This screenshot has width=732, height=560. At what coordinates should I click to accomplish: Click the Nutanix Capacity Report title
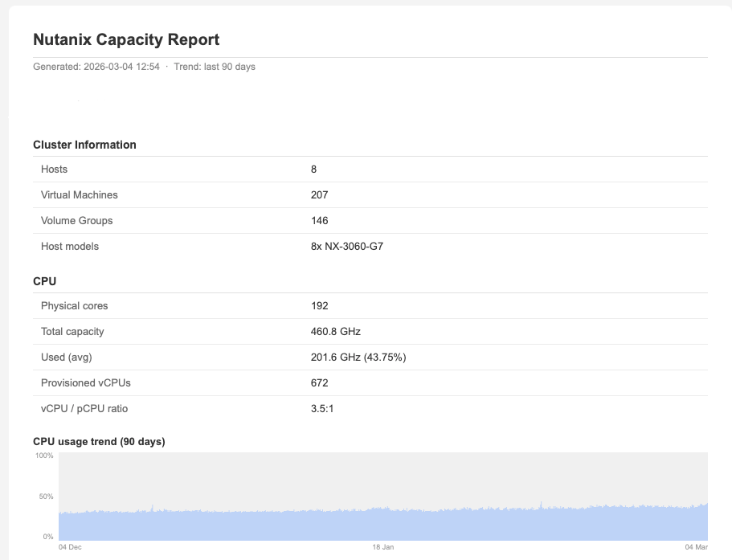pyautogui.click(x=126, y=39)
